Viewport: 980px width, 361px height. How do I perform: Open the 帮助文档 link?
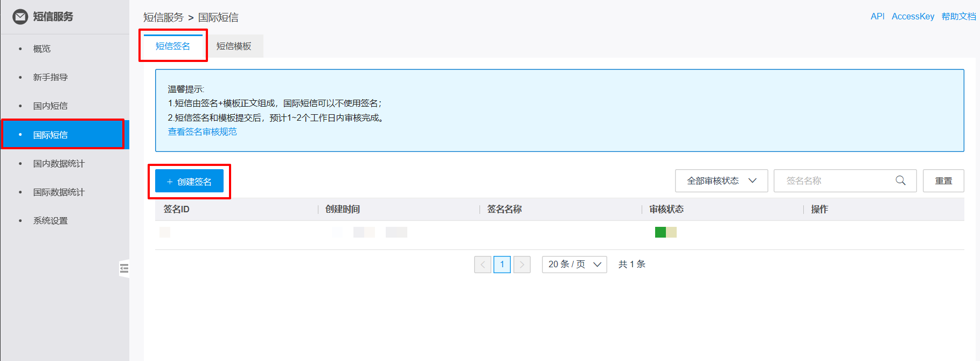[x=959, y=16]
